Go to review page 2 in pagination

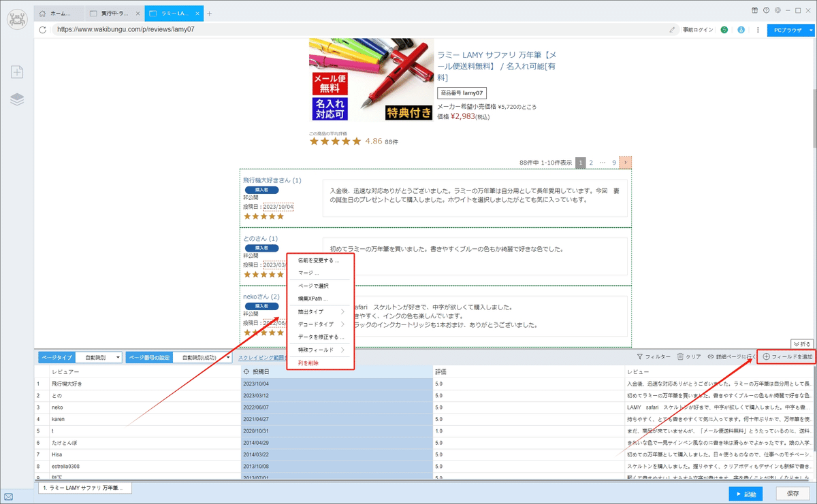point(591,163)
